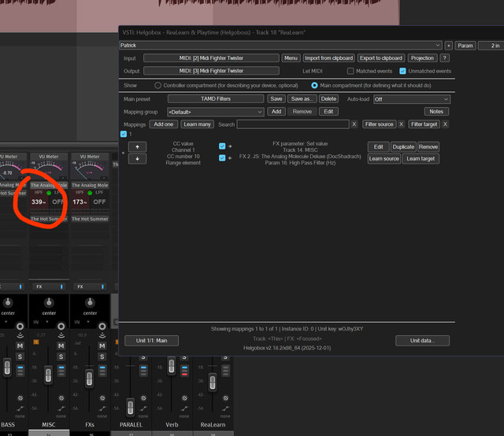Click the MISC track volume fader
This screenshot has width=504, height=436.
pos(48,375)
